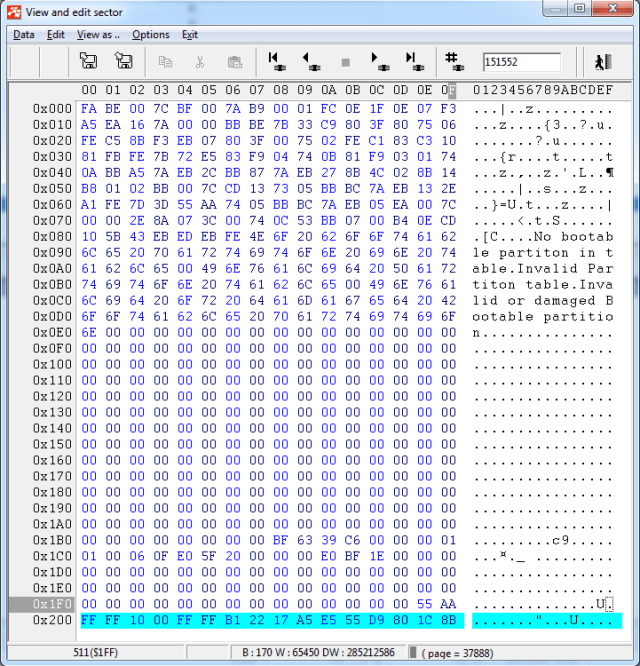Jump to the last sector
The height and width of the screenshot is (666, 640).
coord(413,62)
